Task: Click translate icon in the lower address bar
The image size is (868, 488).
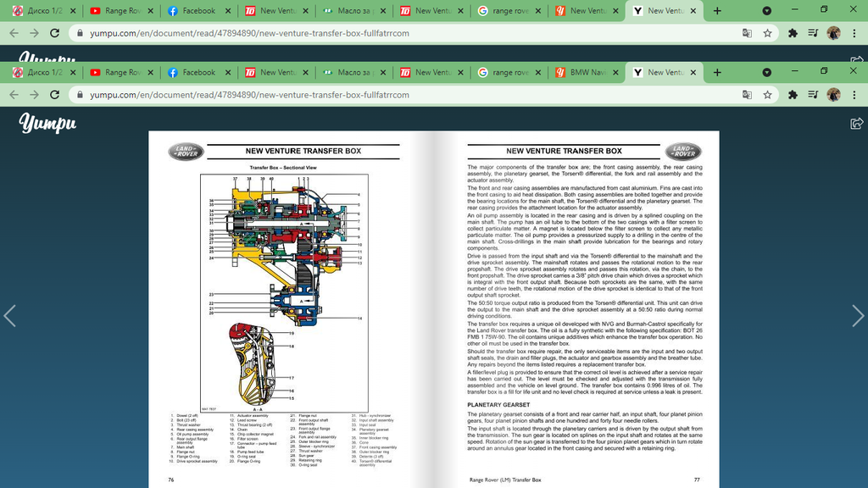Action: [747, 95]
